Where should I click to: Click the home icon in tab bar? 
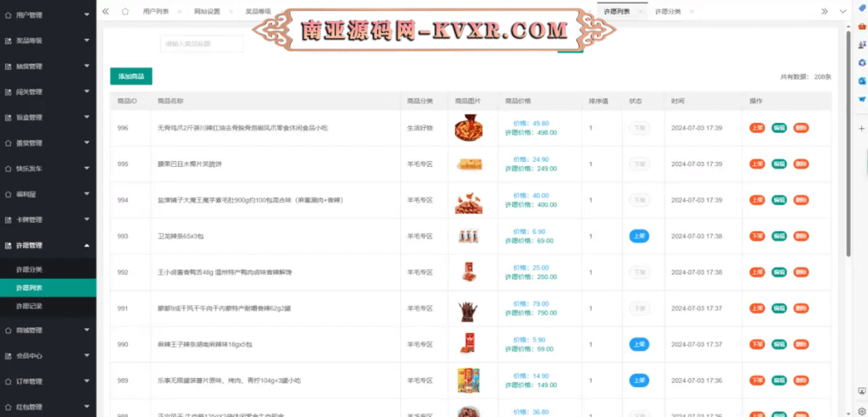[x=125, y=11]
